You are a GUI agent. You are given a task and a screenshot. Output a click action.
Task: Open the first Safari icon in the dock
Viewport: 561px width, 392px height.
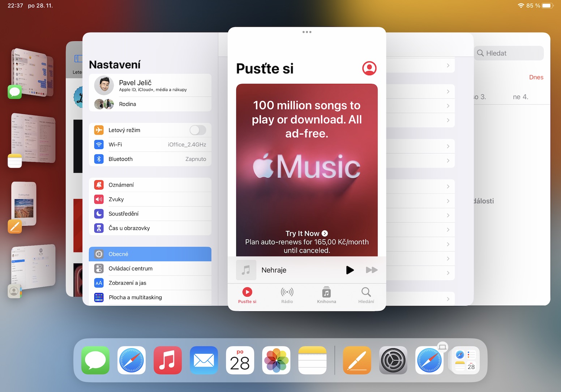click(x=132, y=360)
